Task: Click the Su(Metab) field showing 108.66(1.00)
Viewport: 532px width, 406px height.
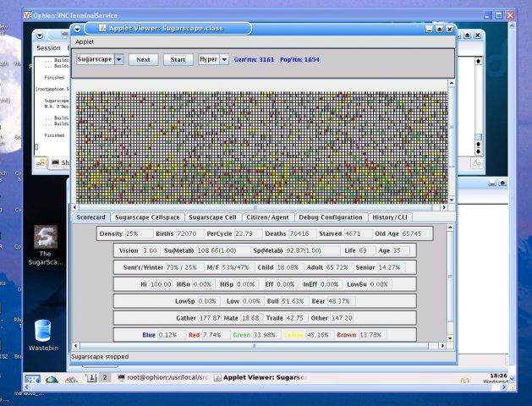Action: click(222, 250)
